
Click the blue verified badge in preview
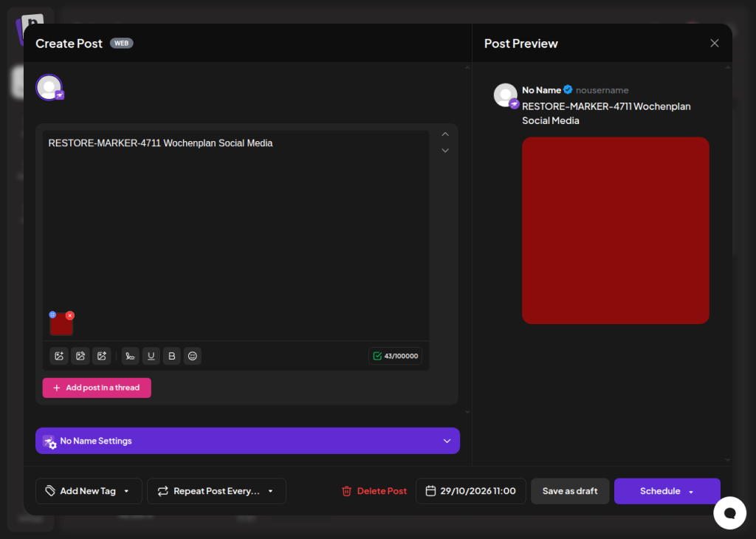click(568, 89)
